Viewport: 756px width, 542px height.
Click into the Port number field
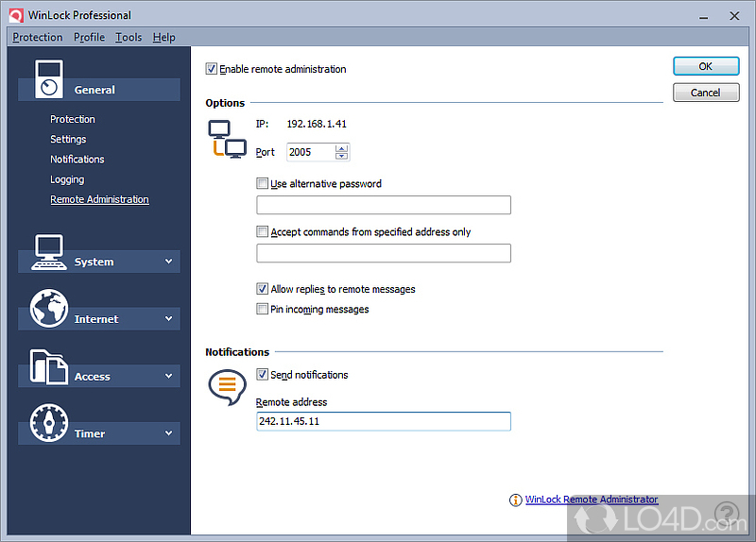pos(311,152)
